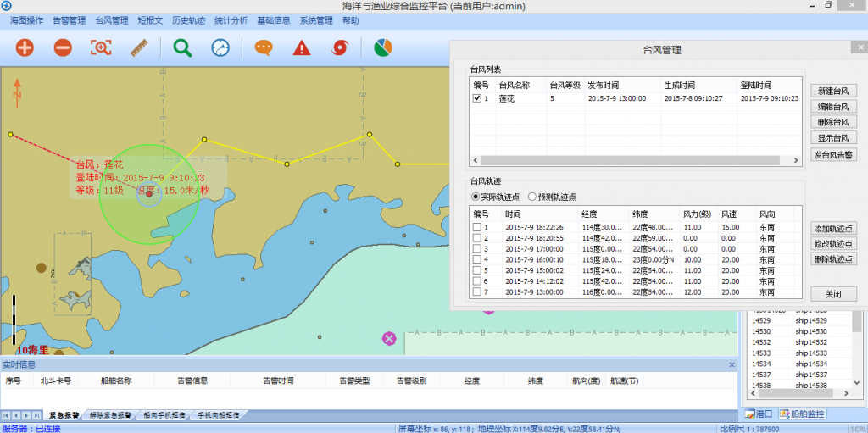Select 实际轨迹点 radio button
This screenshot has height=433, width=868.
tap(476, 197)
